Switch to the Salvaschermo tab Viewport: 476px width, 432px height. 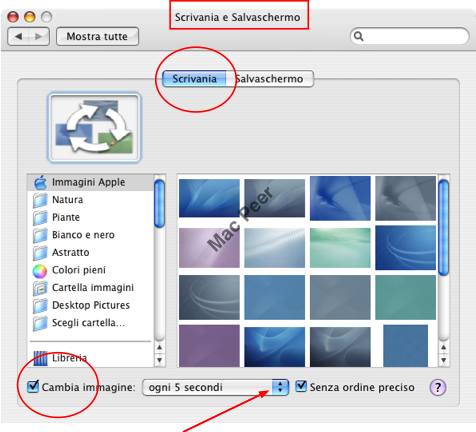270,79
